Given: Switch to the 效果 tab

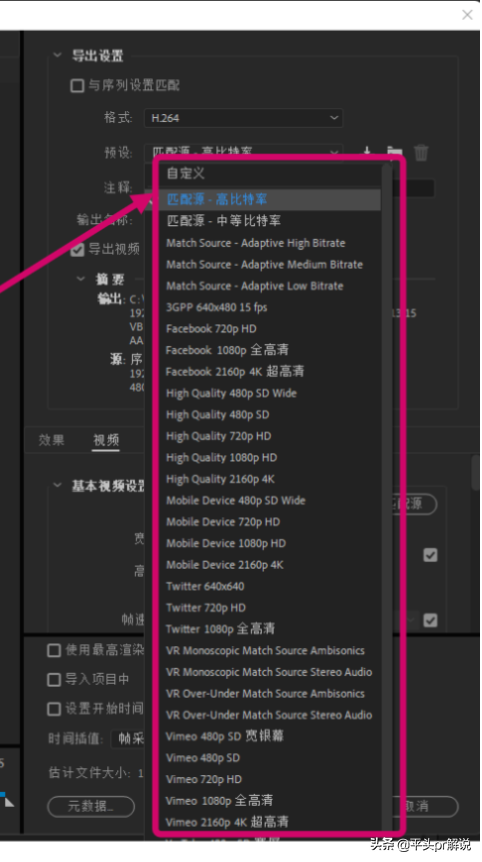Looking at the screenshot, I should pos(51,440).
